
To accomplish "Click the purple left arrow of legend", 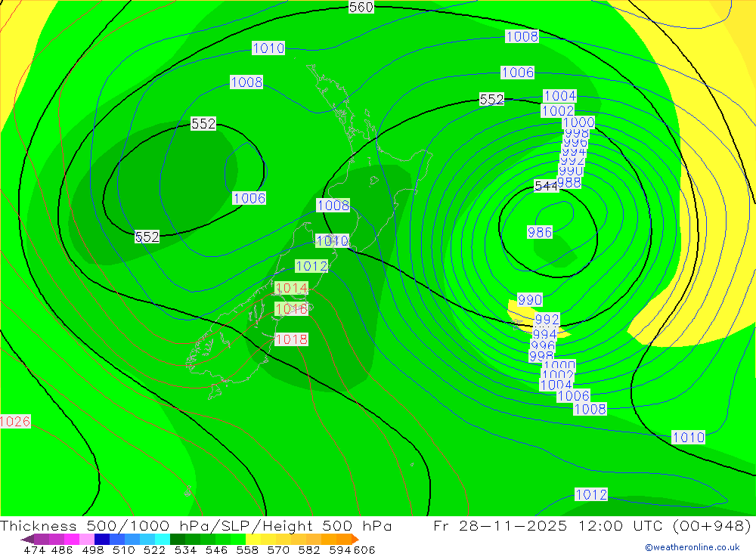I will (27, 539).
